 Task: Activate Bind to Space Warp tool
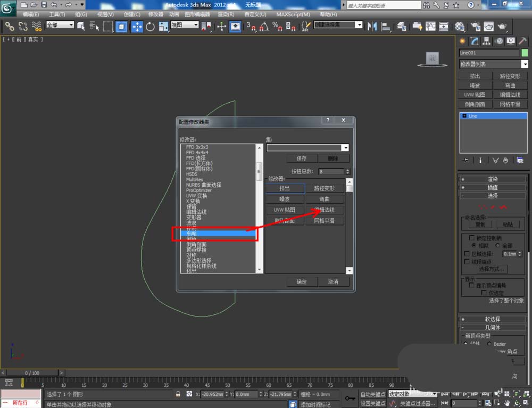[36, 26]
